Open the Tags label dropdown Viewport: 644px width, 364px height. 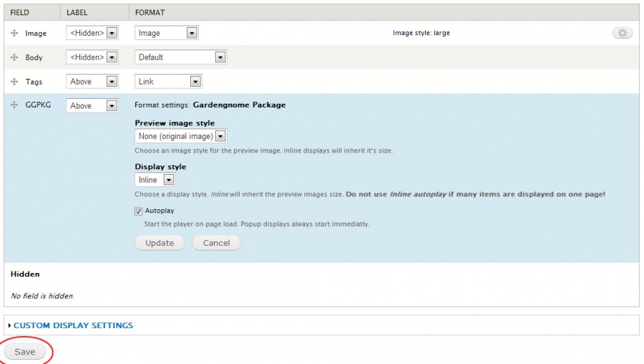92,82
